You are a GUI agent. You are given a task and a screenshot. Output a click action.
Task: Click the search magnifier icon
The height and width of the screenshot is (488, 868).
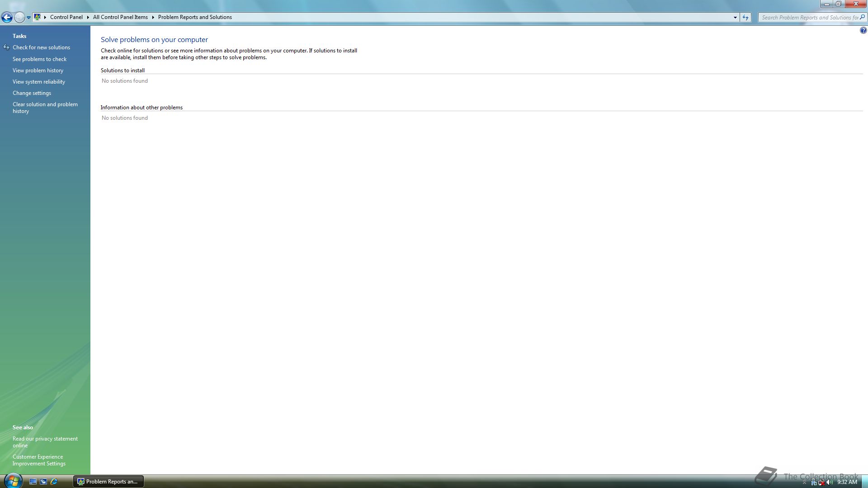coord(862,17)
